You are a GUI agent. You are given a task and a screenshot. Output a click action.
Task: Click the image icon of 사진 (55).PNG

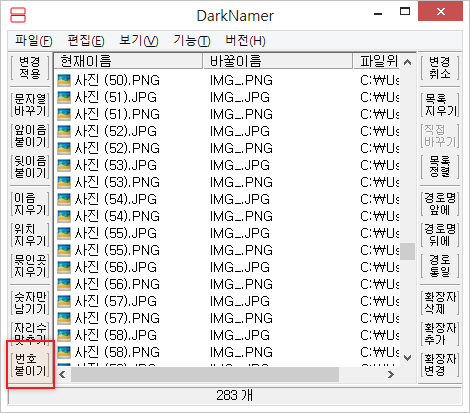click(64, 250)
